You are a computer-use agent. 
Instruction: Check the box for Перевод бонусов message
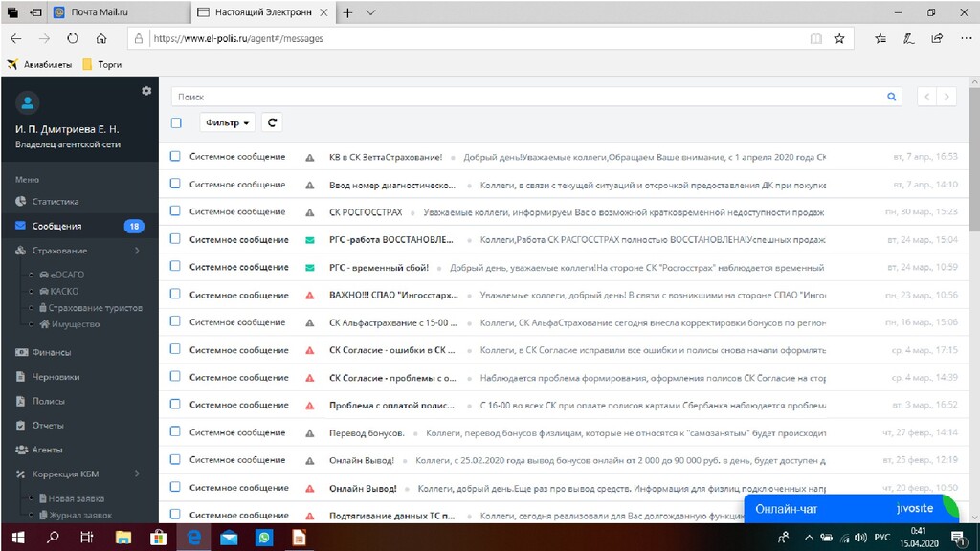click(x=175, y=431)
